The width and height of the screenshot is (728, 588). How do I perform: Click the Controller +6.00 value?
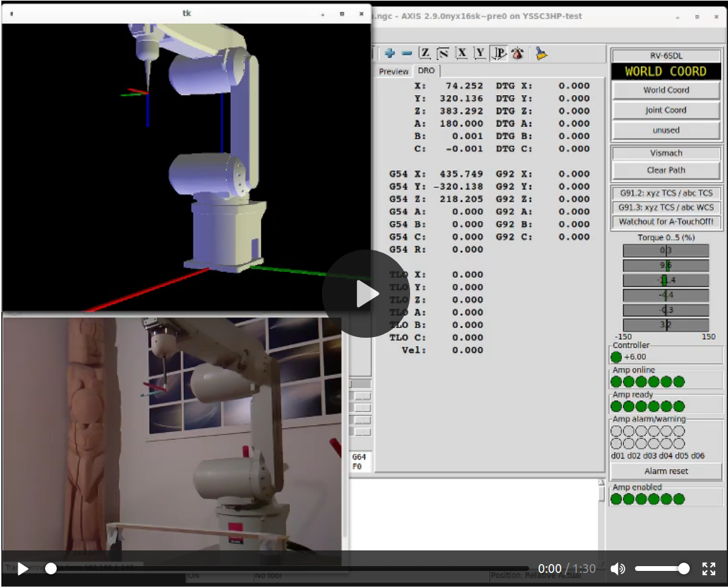pyautogui.click(x=634, y=357)
